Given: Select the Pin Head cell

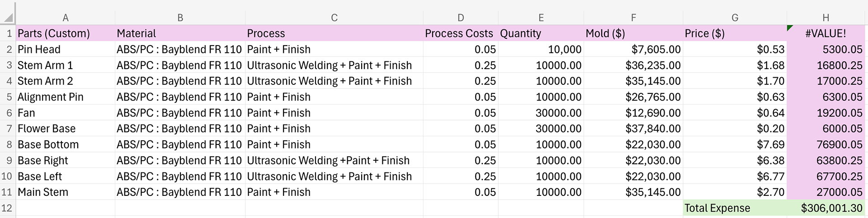Looking at the screenshot, I should point(66,49).
